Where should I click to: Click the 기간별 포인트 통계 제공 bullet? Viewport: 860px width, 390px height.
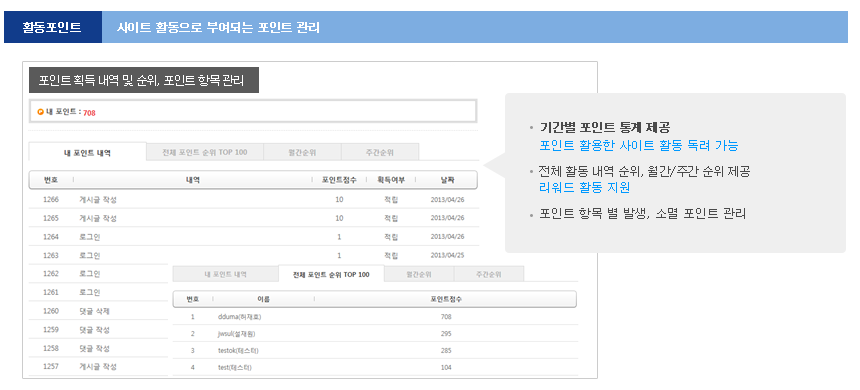[605, 128]
